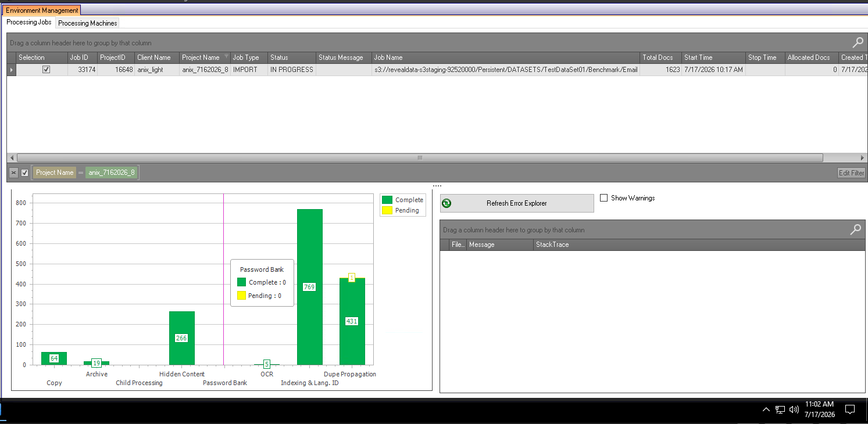
Task: Click the job name cell starting s3://revealdata
Action: click(506, 70)
